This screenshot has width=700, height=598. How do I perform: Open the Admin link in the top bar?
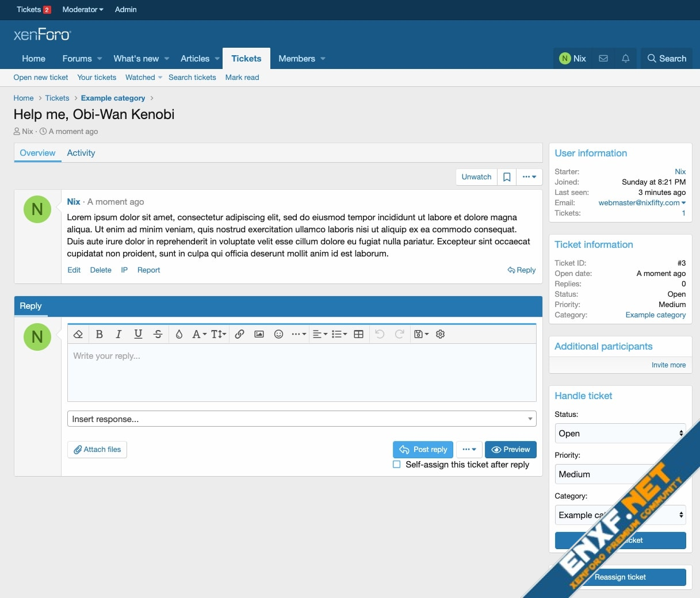pos(125,9)
